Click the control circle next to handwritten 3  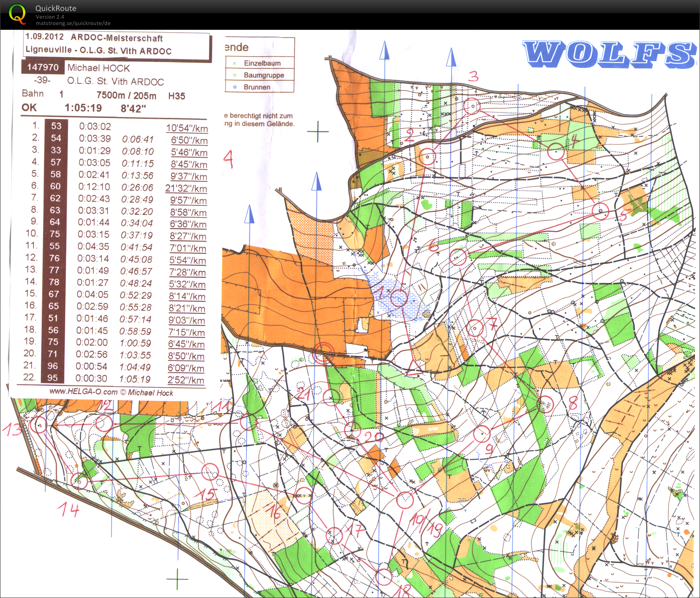(472, 107)
